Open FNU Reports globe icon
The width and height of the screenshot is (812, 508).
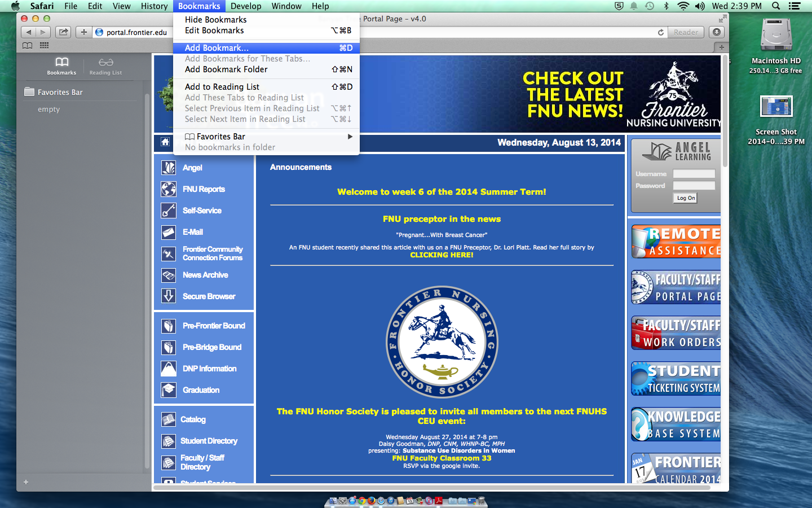tap(168, 189)
